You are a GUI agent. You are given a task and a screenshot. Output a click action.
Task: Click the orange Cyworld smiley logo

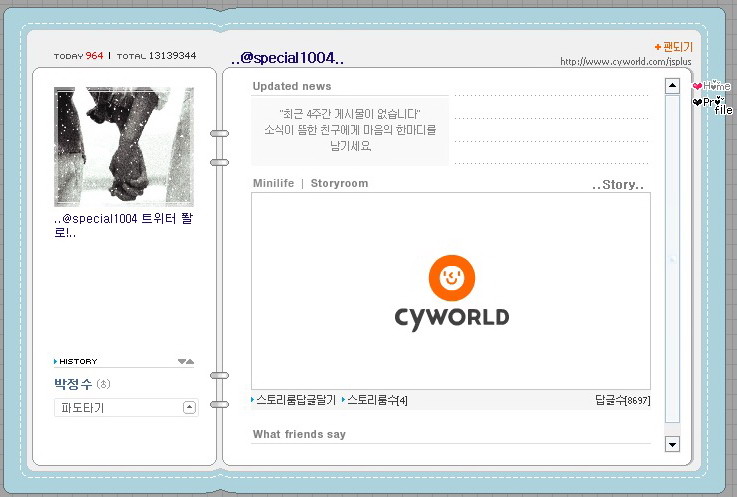coord(452,277)
